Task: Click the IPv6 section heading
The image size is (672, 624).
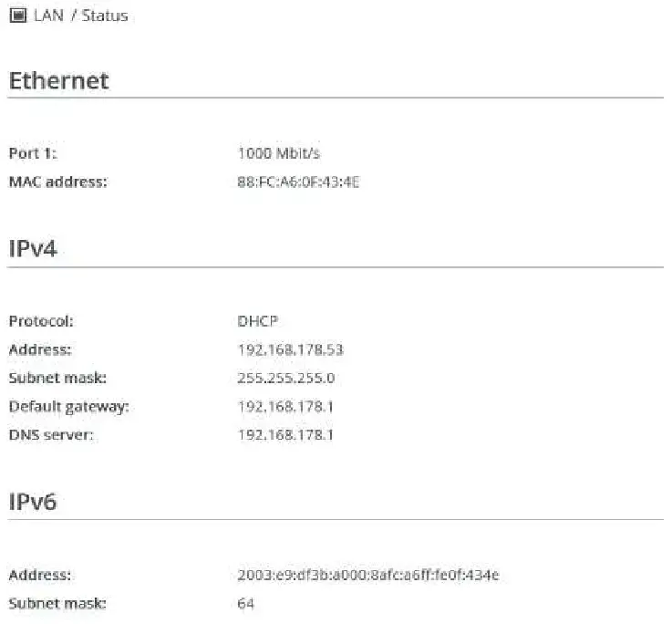Action: (33, 502)
